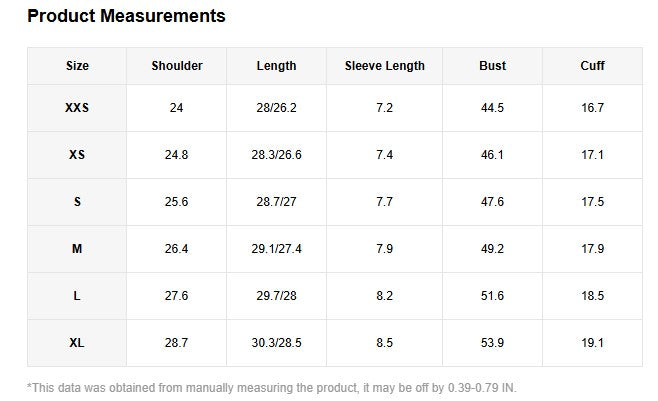
Task: Click the bust value 44.5
Action: click(x=492, y=108)
